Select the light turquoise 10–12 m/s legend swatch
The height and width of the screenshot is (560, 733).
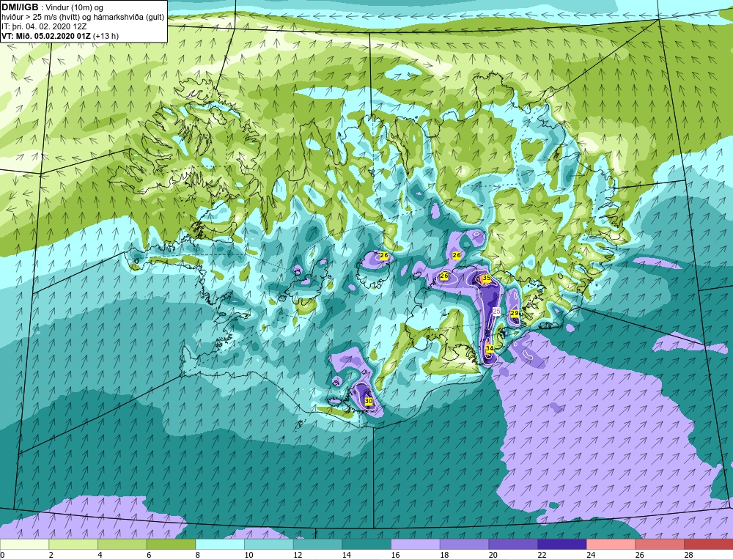point(269,545)
